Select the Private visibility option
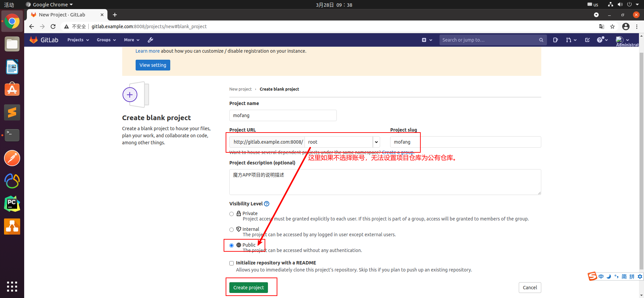Viewport: 644px width, 298px height. tap(231, 214)
